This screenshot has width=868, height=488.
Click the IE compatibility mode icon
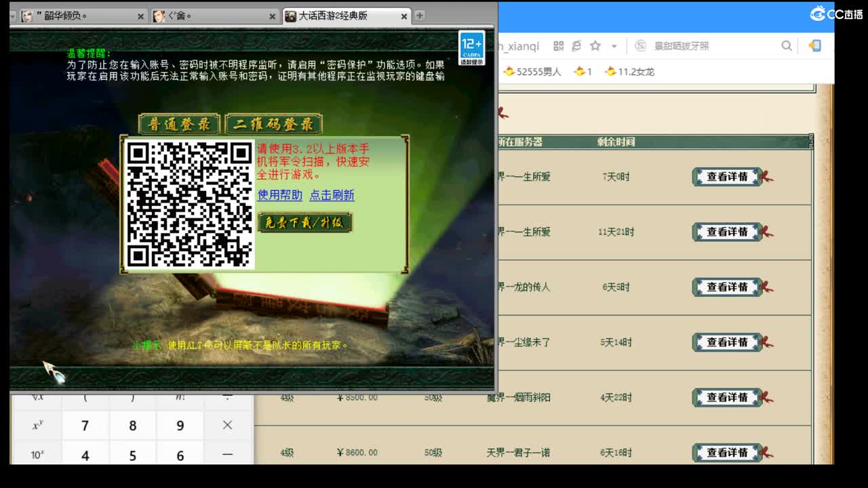coord(576,46)
